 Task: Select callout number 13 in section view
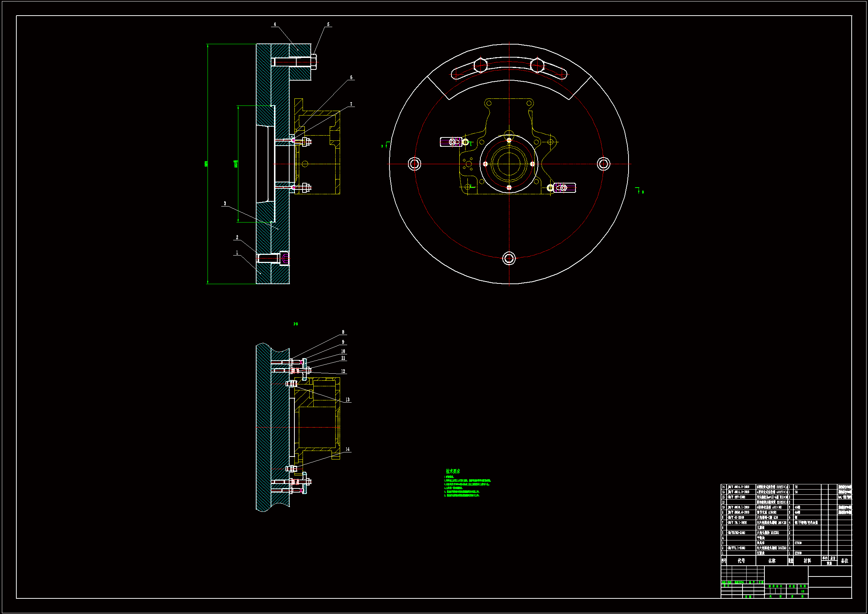point(347,400)
